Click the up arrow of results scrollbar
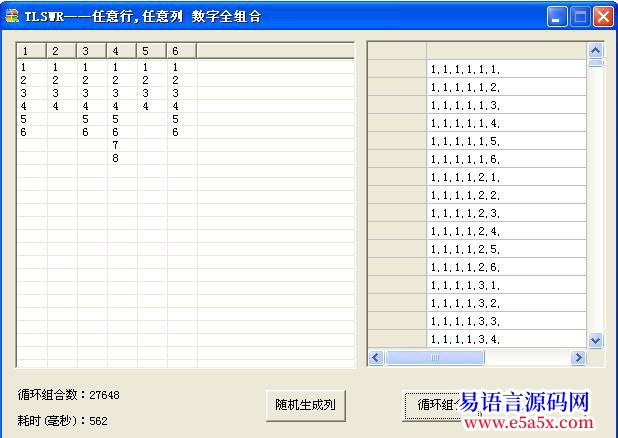This screenshot has width=618, height=438. [595, 50]
